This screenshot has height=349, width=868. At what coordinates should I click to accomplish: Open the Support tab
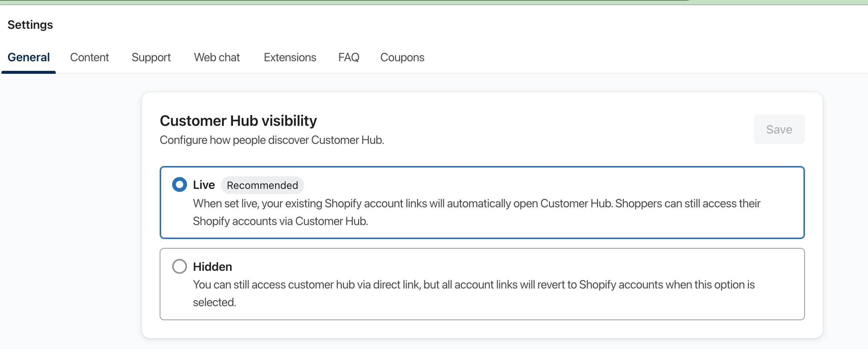[x=151, y=58]
